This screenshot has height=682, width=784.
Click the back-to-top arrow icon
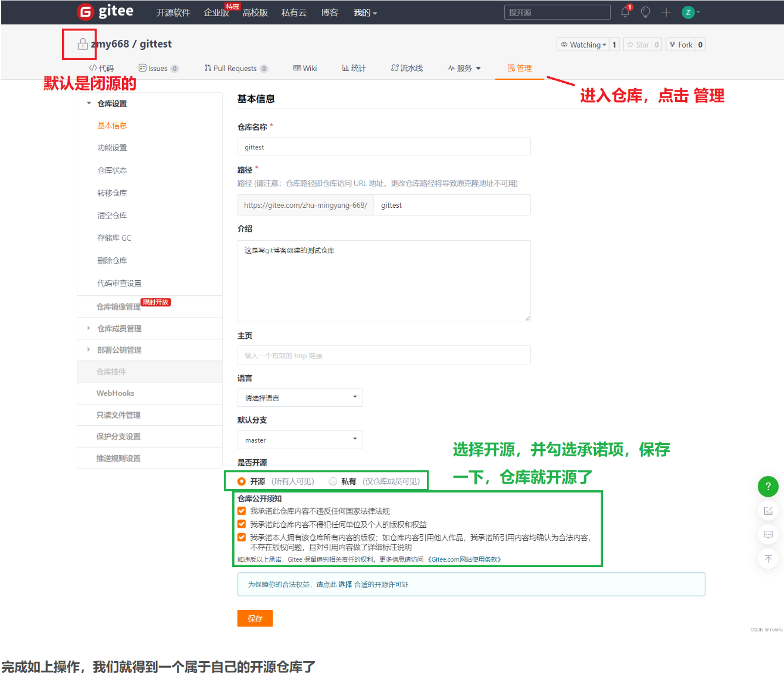768,559
